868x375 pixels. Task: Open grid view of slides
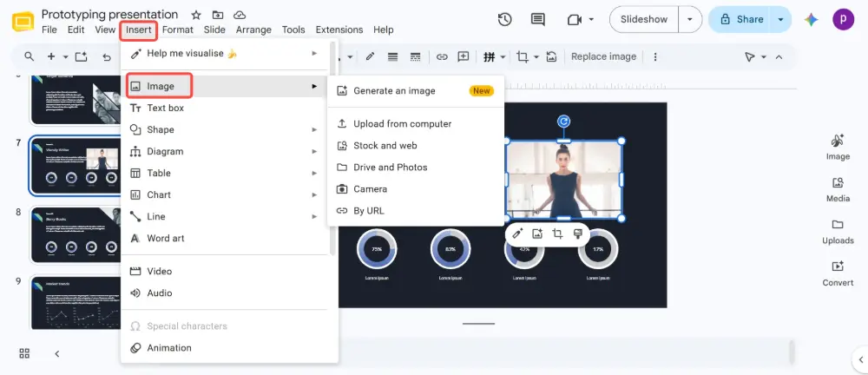coord(24,353)
